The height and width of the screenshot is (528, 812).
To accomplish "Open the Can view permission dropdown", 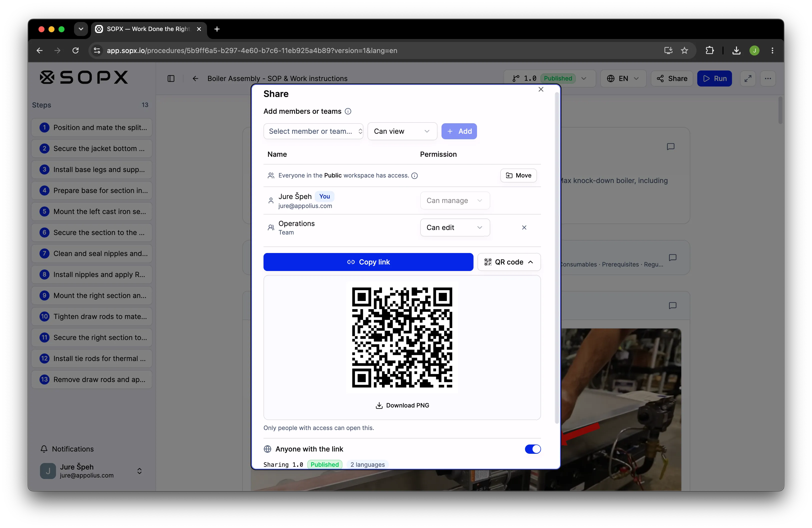I will pos(402,131).
